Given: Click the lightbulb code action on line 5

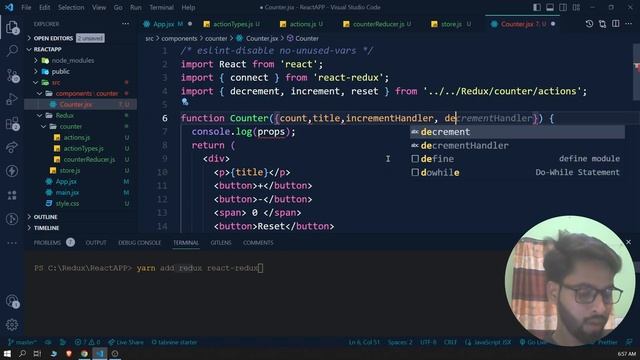Looking at the screenshot, I should point(185,102).
